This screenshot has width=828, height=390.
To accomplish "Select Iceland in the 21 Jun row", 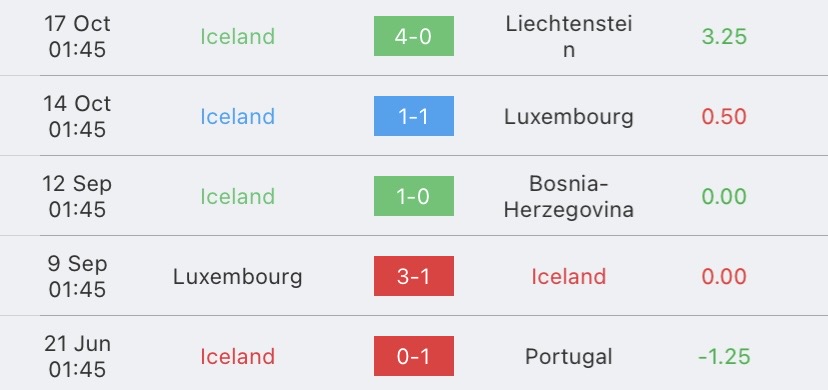I will [x=238, y=357].
